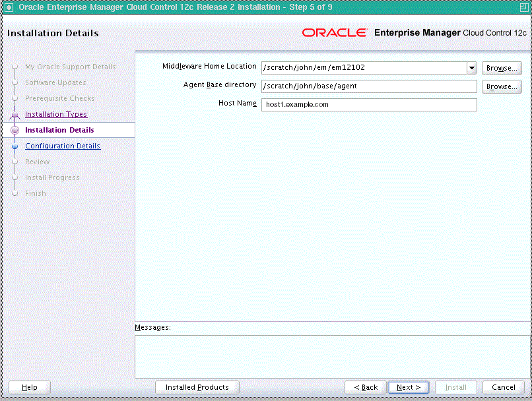The image size is (532, 401).
Task: Click the window menu icon in the title bar
Action: (x=9, y=7)
